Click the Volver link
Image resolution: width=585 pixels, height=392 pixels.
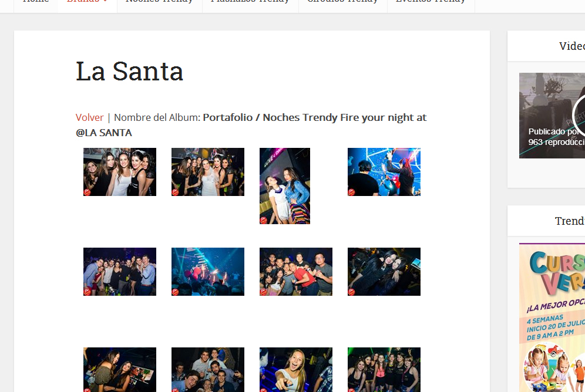pyautogui.click(x=89, y=117)
